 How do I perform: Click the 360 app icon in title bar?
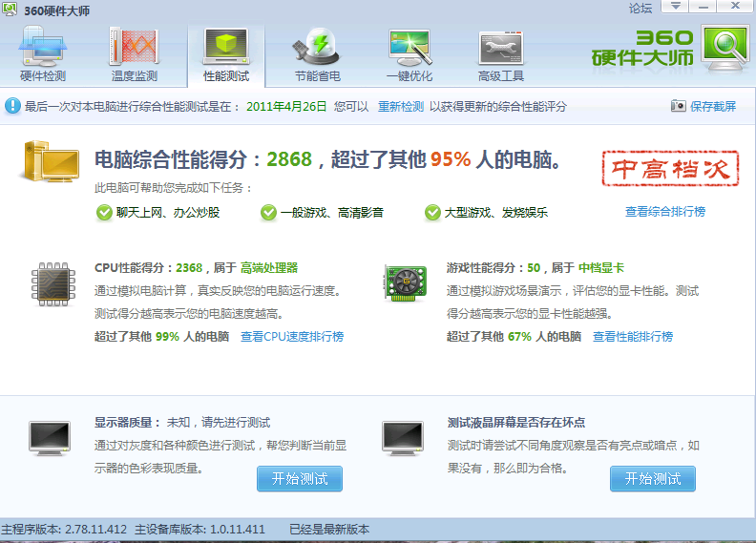10,9
